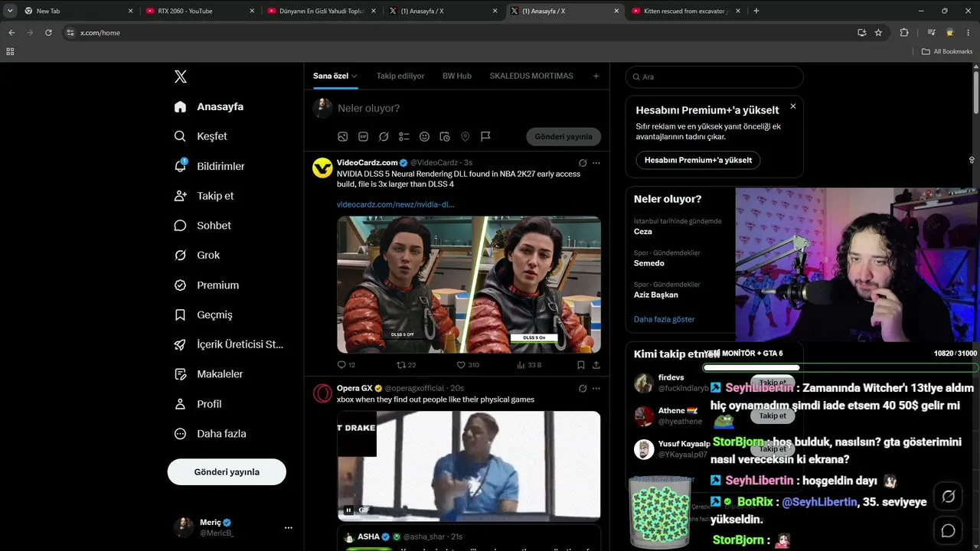Open account menu dots next to Meriç

tap(288, 528)
